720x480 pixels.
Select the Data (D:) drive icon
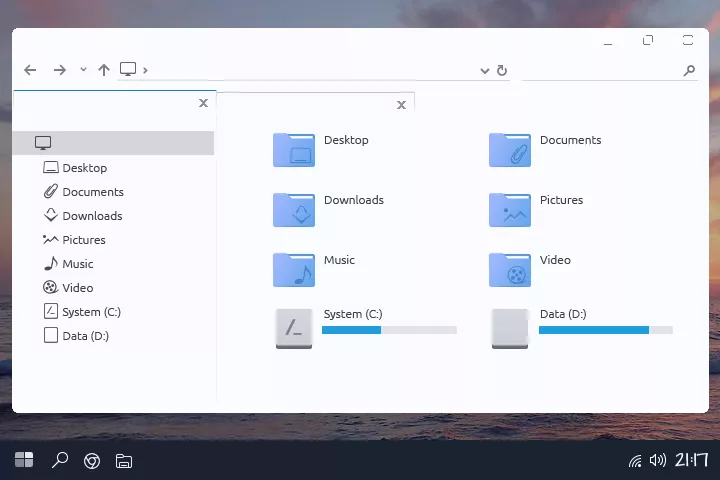pos(510,328)
